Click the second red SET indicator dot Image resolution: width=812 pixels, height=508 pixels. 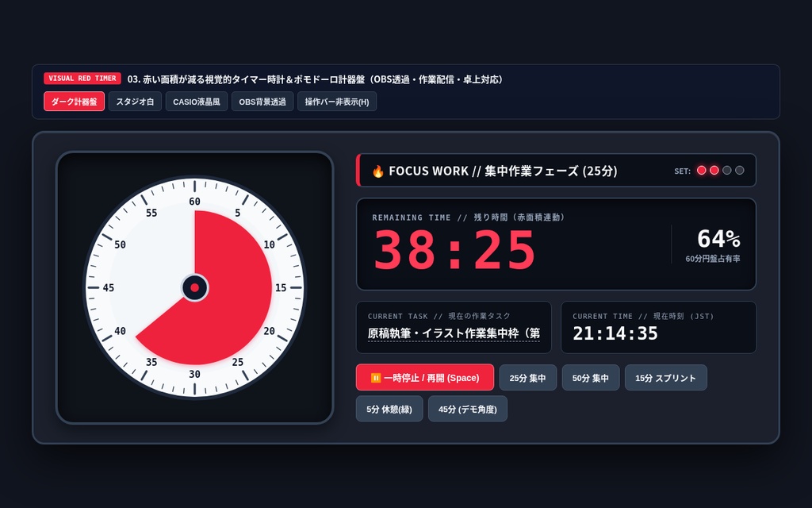tap(714, 170)
